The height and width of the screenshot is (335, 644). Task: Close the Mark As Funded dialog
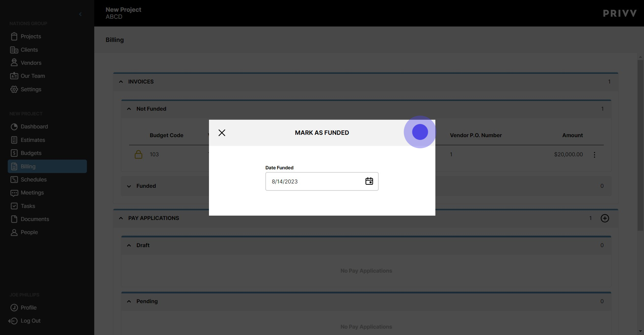(x=222, y=133)
